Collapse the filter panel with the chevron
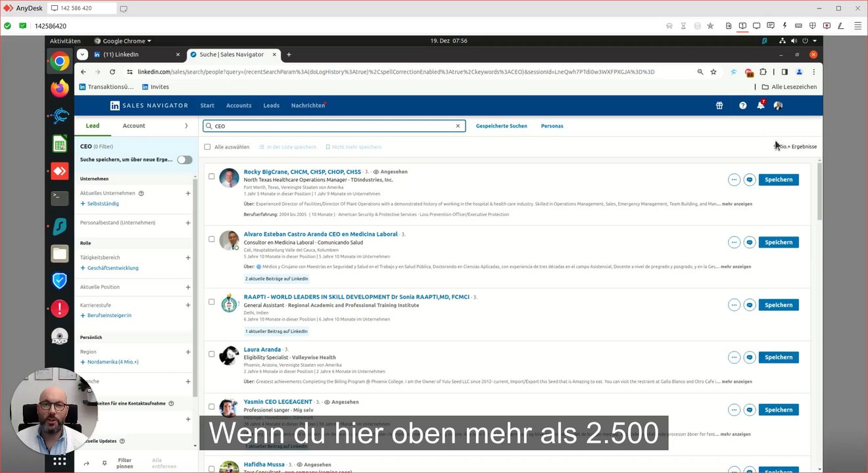This screenshot has width=868, height=473. click(186, 125)
